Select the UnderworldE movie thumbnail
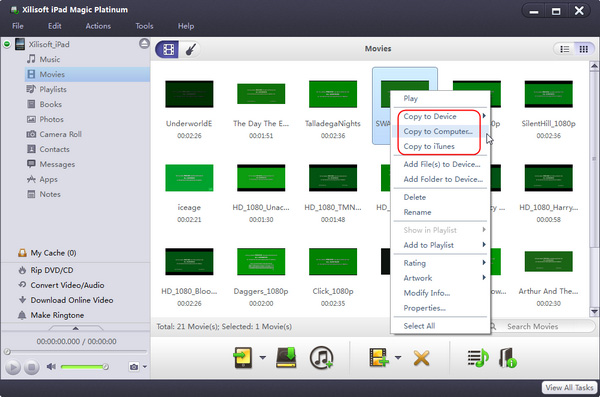 (x=189, y=94)
